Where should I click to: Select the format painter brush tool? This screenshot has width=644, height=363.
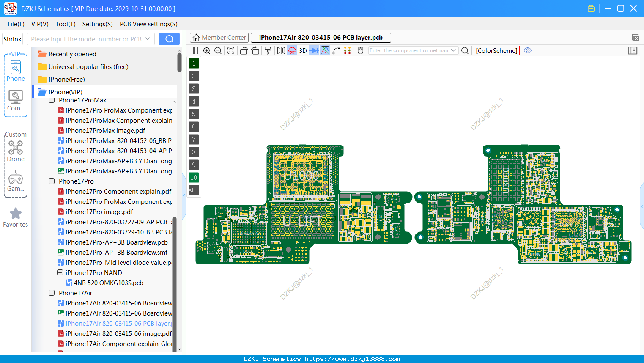click(x=268, y=50)
